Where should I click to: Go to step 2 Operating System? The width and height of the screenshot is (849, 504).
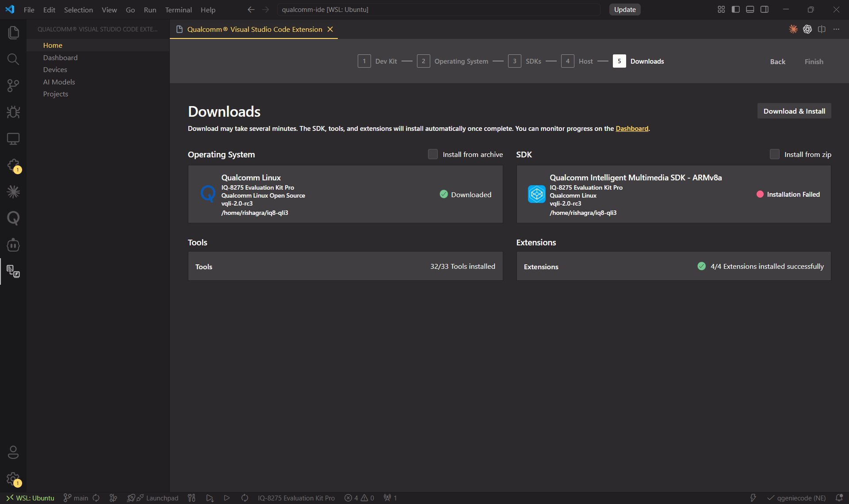point(452,61)
